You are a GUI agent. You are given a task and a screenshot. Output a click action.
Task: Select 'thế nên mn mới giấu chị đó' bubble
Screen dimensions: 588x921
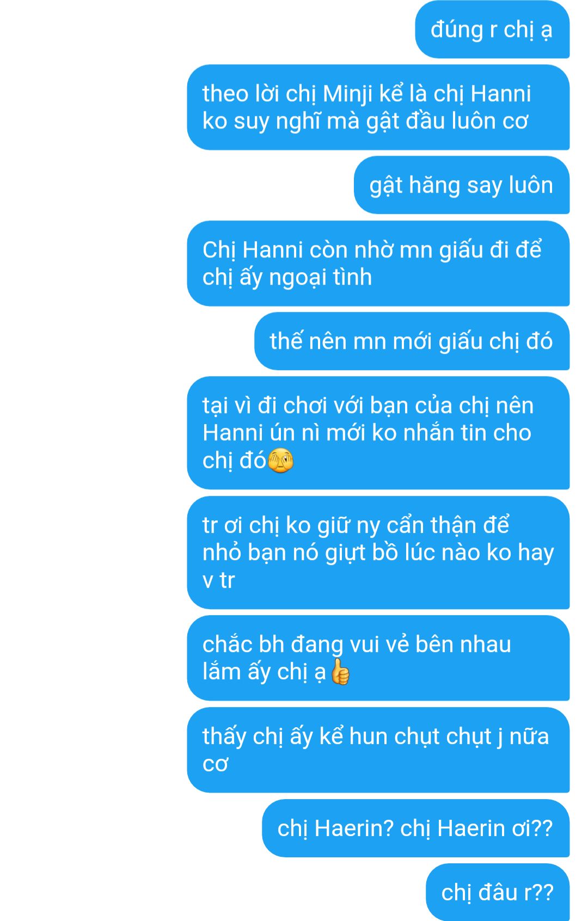(412, 341)
